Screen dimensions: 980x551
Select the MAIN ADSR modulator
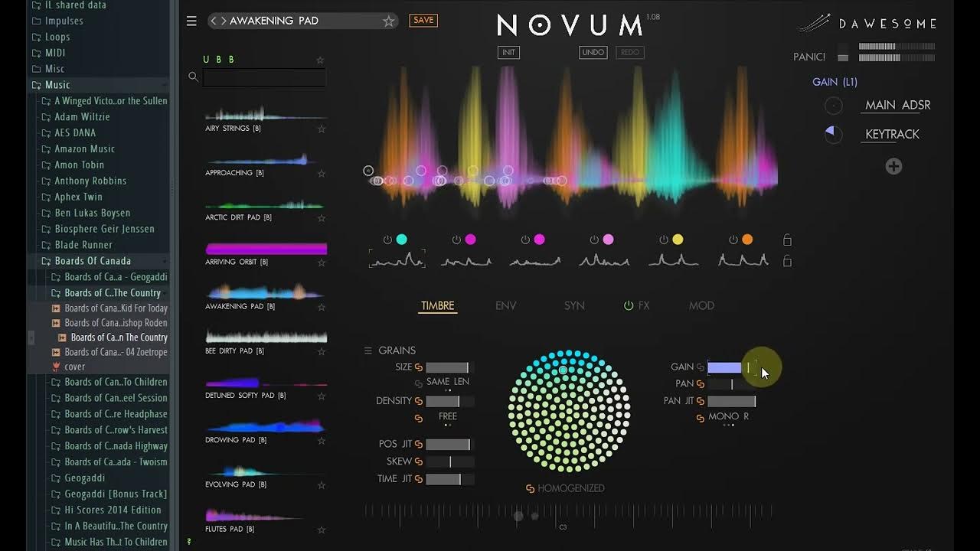(x=898, y=106)
